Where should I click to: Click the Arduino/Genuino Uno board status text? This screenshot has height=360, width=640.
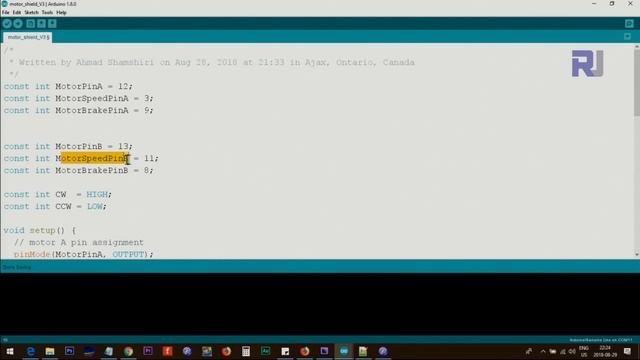pos(601,340)
